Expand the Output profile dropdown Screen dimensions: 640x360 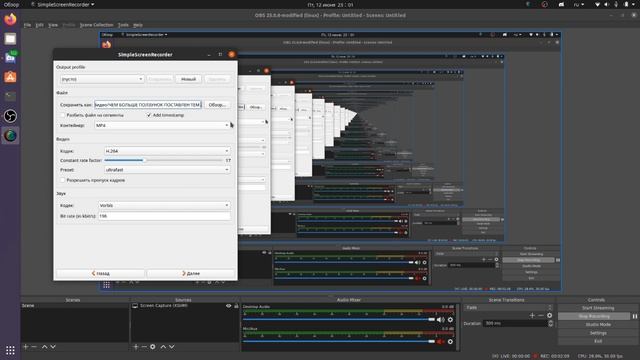[102, 79]
